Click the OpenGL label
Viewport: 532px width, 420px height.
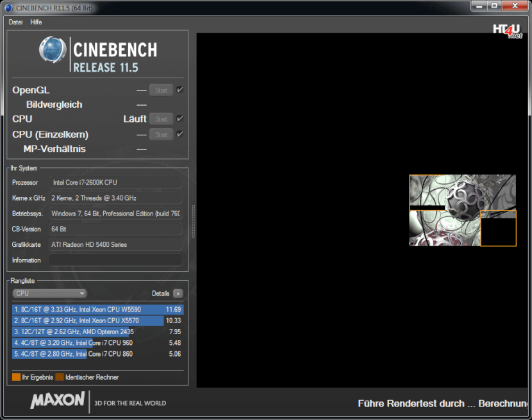[x=31, y=90]
